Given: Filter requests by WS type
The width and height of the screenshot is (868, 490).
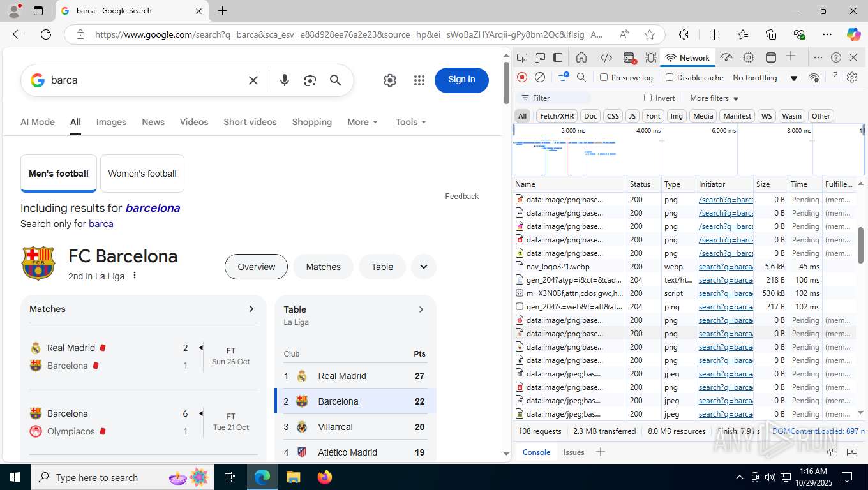Looking at the screenshot, I should (767, 116).
